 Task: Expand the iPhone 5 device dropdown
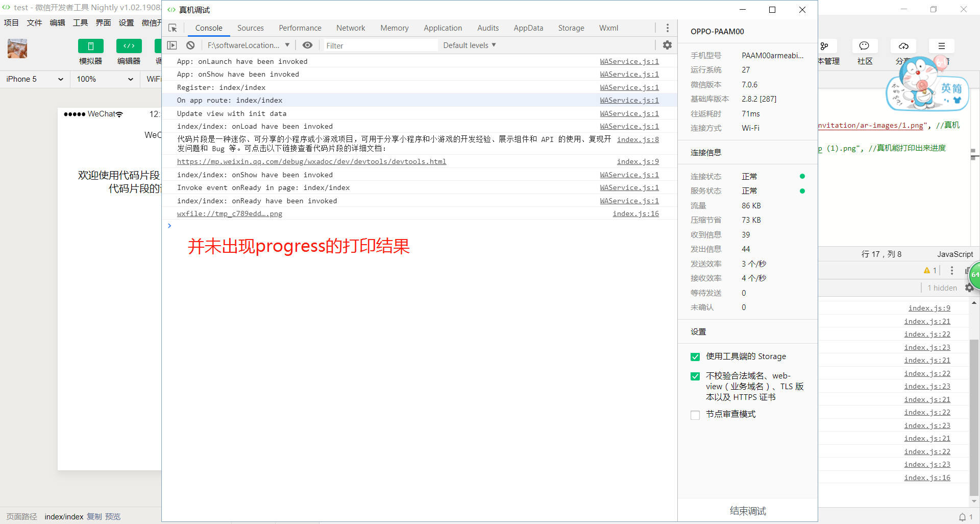point(35,79)
